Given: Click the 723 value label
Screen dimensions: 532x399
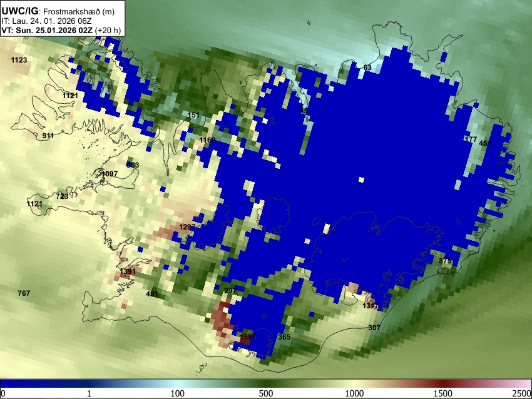Looking at the screenshot, I should coord(62,196).
